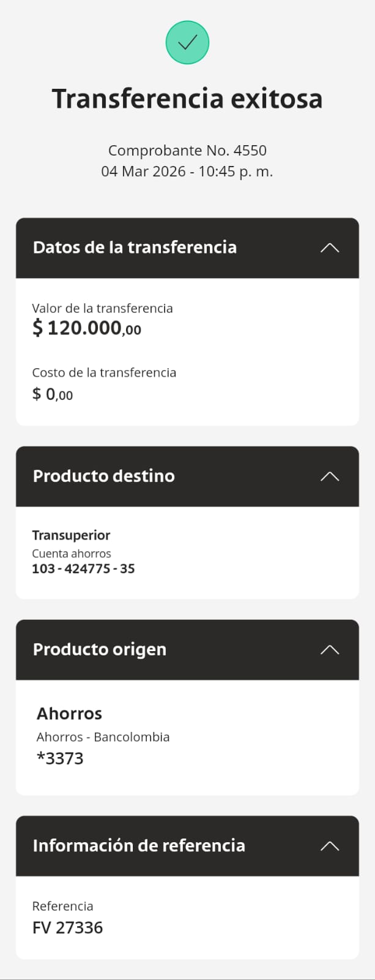
Task: Click the Transferencia exitosa heading
Action: click(187, 99)
